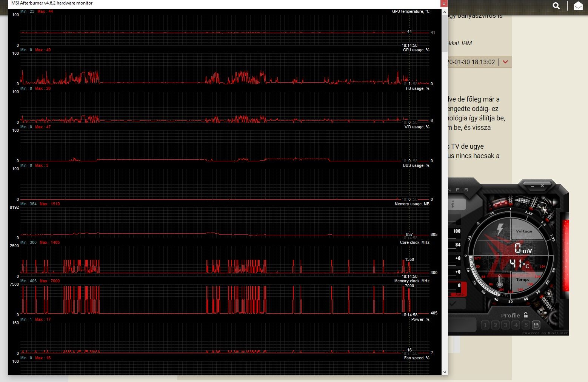
Task: Click the 0 mV voltage readout
Action: click(523, 248)
